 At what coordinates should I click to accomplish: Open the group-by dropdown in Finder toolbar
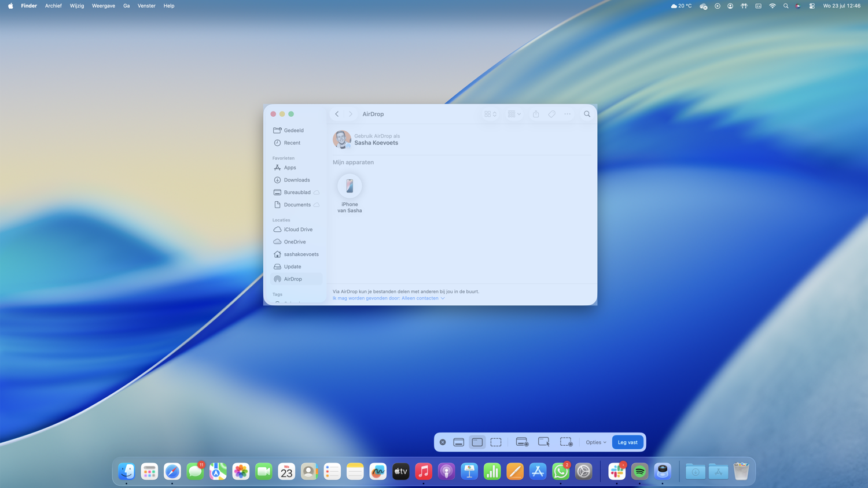(x=514, y=114)
